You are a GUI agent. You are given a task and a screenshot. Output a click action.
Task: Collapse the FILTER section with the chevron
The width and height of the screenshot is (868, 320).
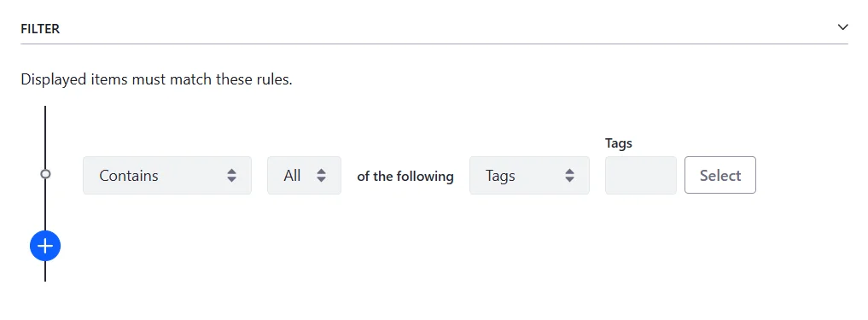(x=842, y=27)
